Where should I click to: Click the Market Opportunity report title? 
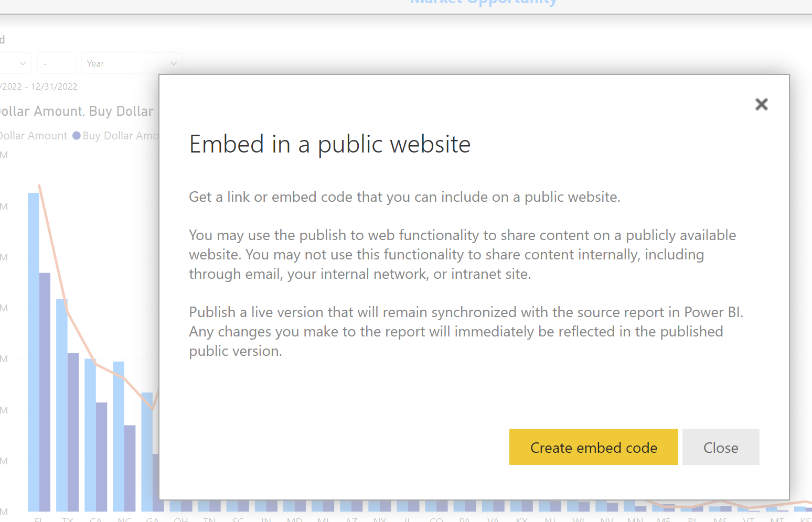point(483,2)
